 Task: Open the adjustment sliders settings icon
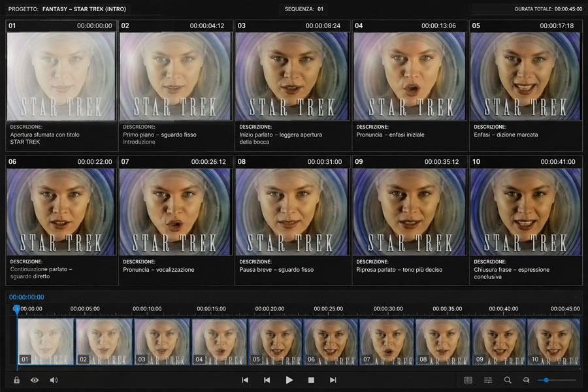tap(488, 380)
